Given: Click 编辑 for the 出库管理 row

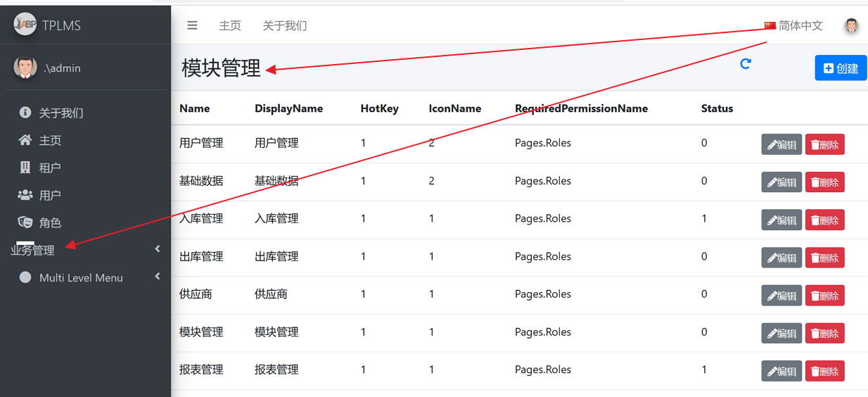Looking at the screenshot, I should coord(781,258).
